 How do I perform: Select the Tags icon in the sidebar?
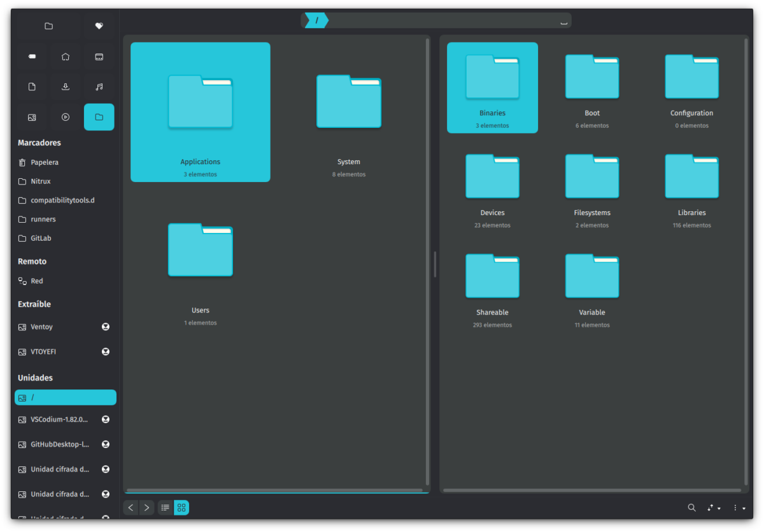(x=31, y=56)
